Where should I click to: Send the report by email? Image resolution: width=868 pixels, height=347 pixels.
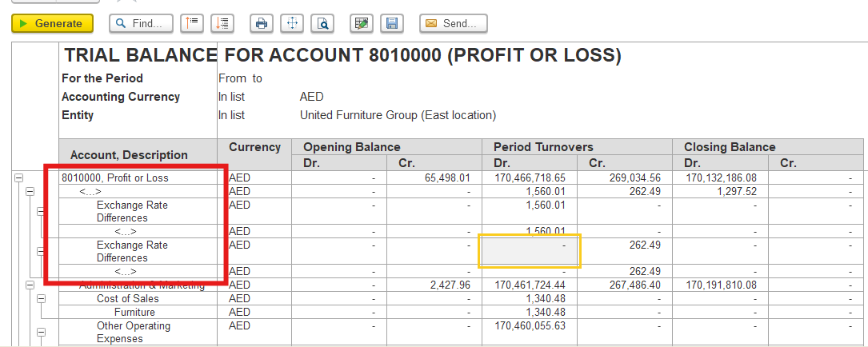pyautogui.click(x=453, y=24)
